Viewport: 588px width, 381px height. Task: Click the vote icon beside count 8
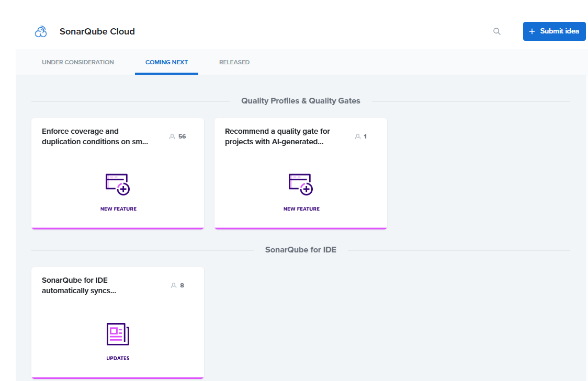(174, 285)
